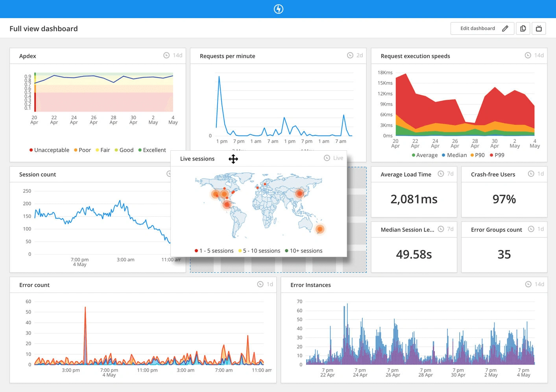Click the 2,081ms load time value
The height and width of the screenshot is (392, 556).
(414, 199)
